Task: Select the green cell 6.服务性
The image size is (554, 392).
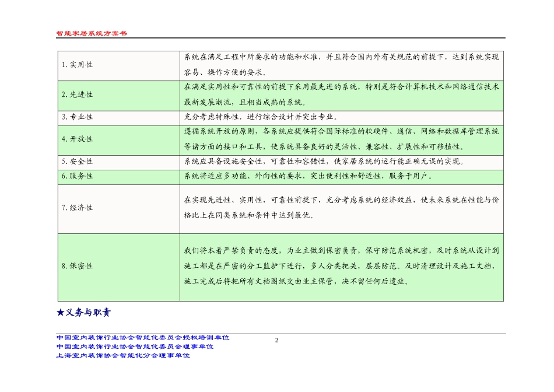Action: tap(119, 177)
